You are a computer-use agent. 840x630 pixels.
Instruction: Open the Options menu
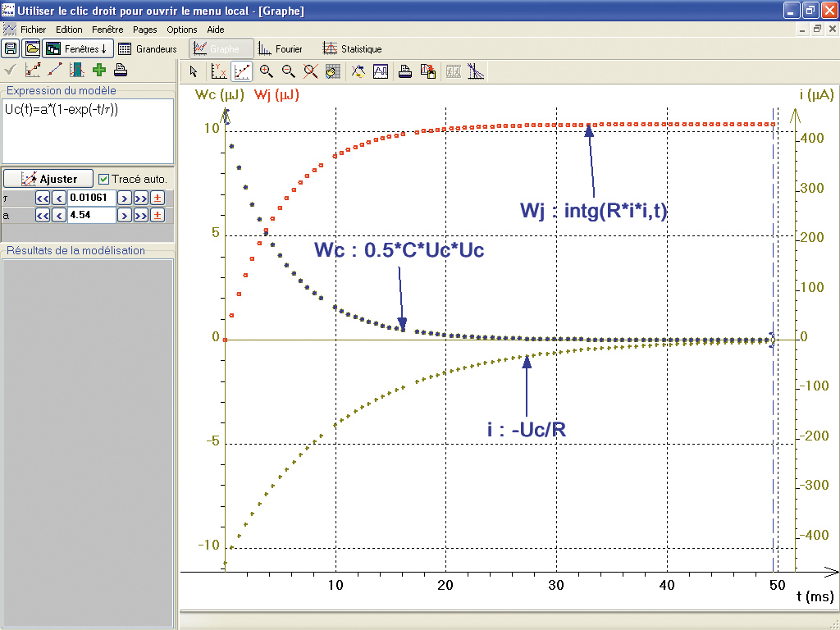click(181, 30)
